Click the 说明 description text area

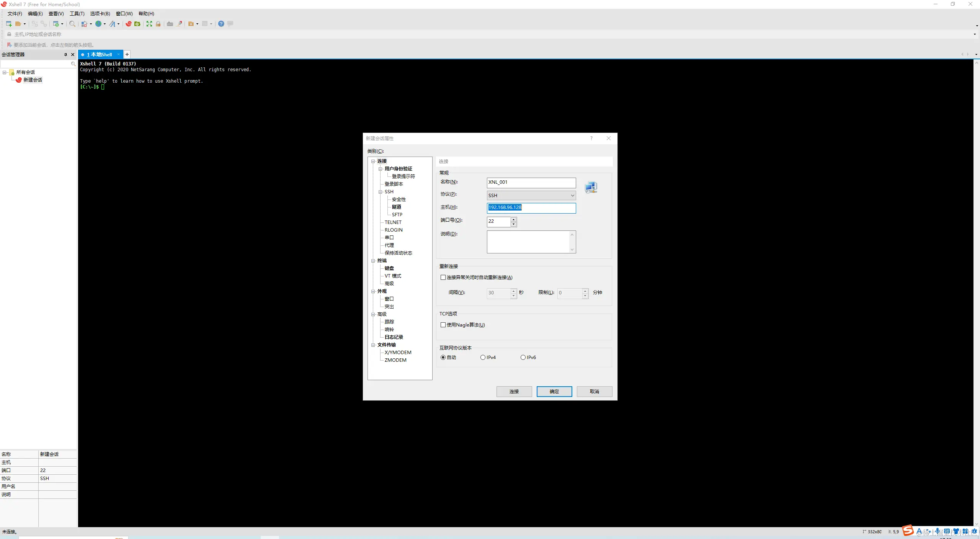(x=528, y=242)
